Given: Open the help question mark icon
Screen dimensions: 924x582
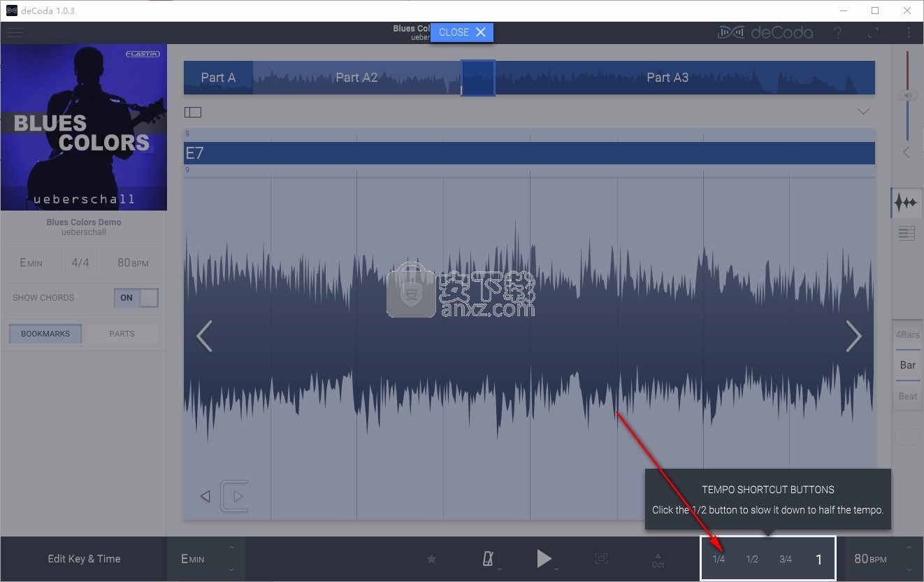Looking at the screenshot, I should pos(837,33).
